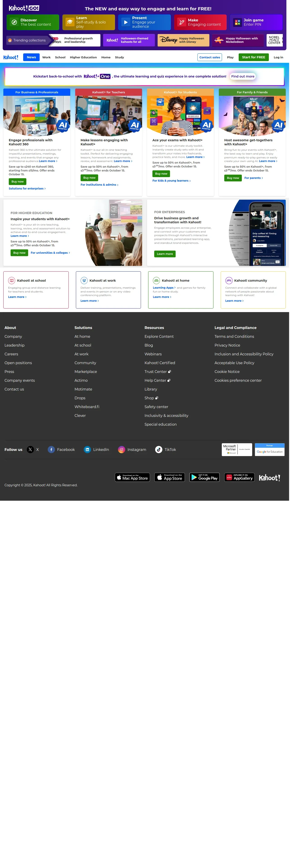Open Explore Content footer link

pyautogui.click(x=159, y=337)
